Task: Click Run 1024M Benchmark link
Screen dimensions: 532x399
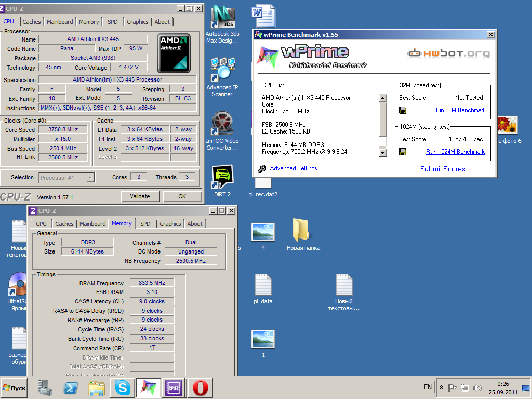Action: [455, 152]
